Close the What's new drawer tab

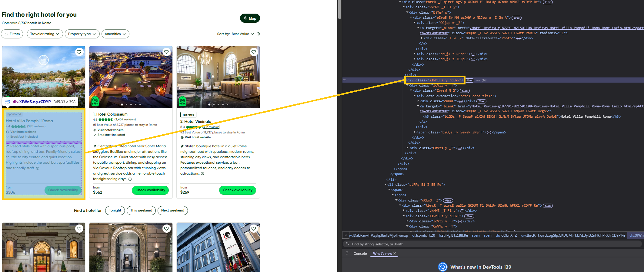(x=395, y=254)
